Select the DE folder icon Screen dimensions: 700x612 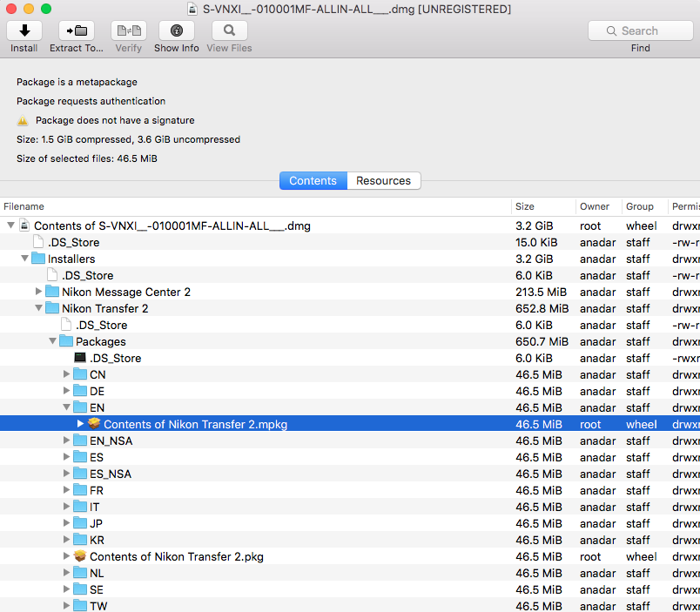point(80,391)
